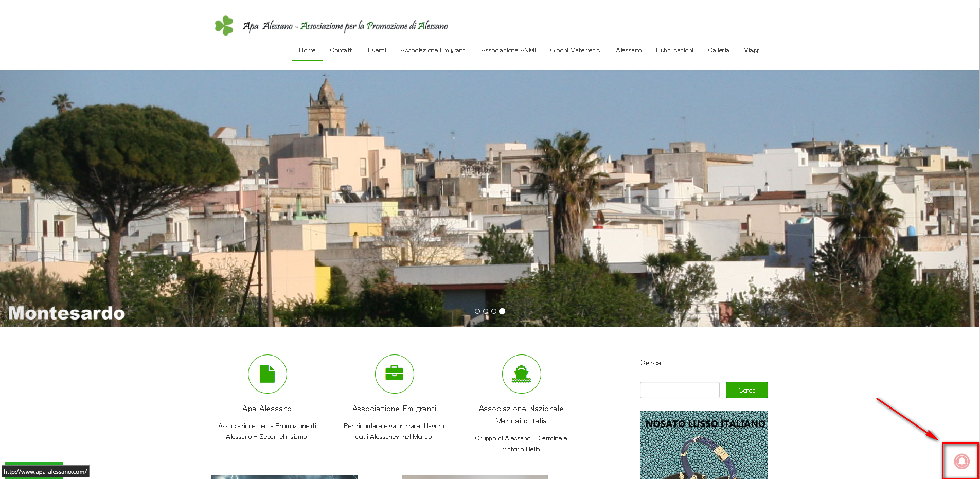Select the third slider dot
Viewport: 980px width, 479px height.
click(x=494, y=311)
